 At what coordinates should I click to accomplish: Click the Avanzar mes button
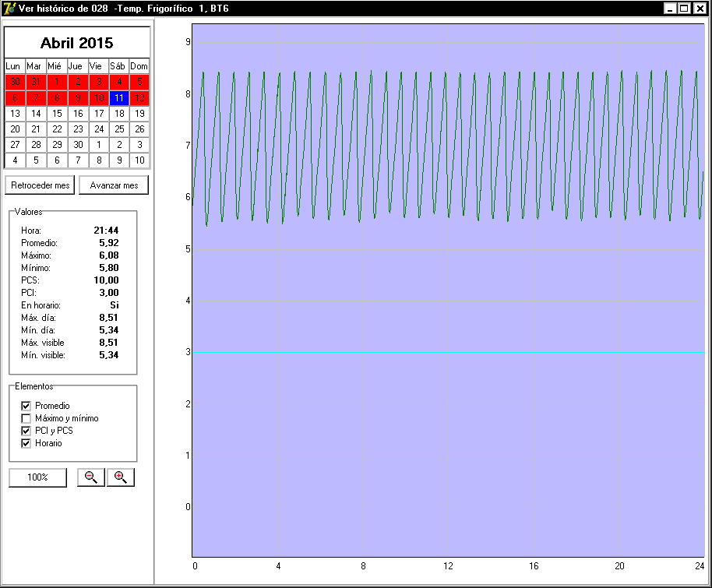(x=114, y=185)
